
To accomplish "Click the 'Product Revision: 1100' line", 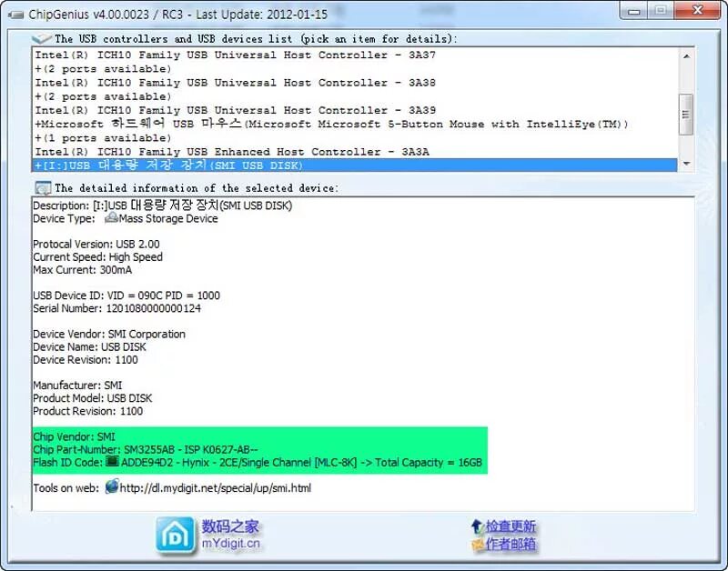I will pyautogui.click(x=87, y=412).
